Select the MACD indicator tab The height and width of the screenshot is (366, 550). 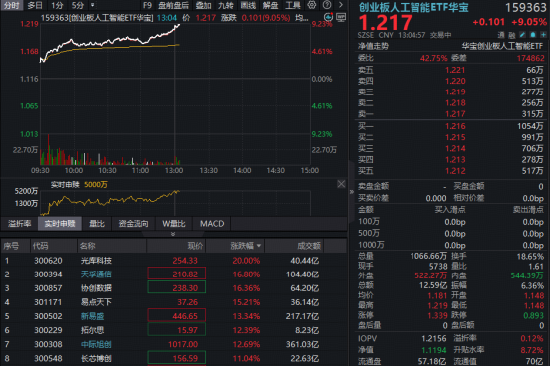point(212,224)
